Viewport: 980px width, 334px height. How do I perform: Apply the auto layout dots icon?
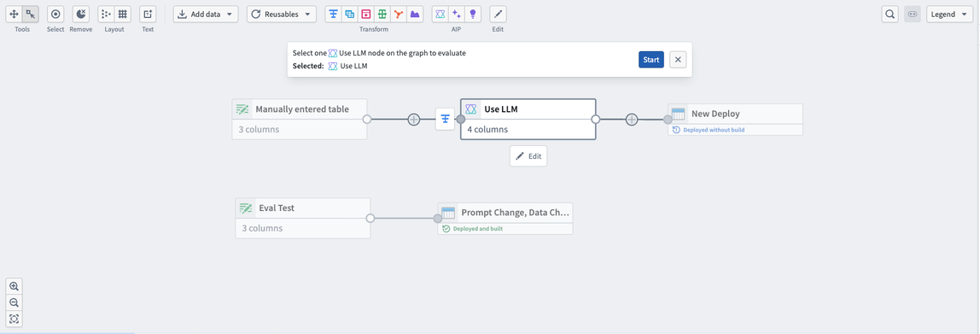pos(106,14)
